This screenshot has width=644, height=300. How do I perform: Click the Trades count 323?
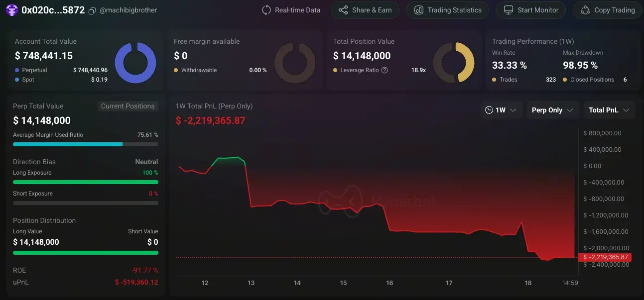click(551, 80)
